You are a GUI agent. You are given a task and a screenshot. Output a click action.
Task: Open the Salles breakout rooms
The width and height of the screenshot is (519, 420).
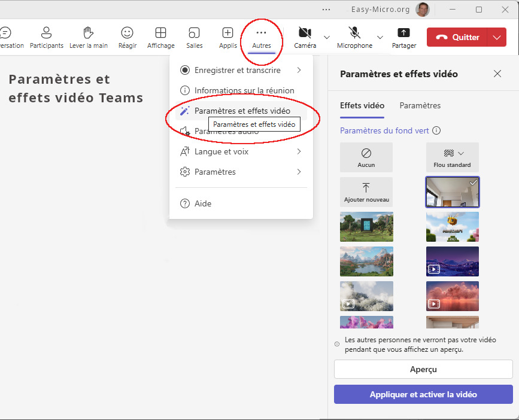[x=195, y=37]
